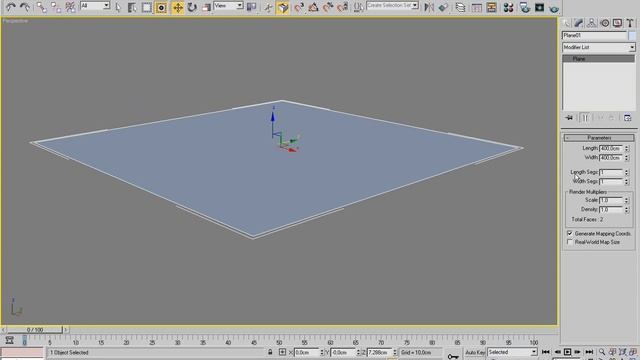Open the Select by Name tool
The width and height of the screenshot is (640, 360).
(132, 7)
